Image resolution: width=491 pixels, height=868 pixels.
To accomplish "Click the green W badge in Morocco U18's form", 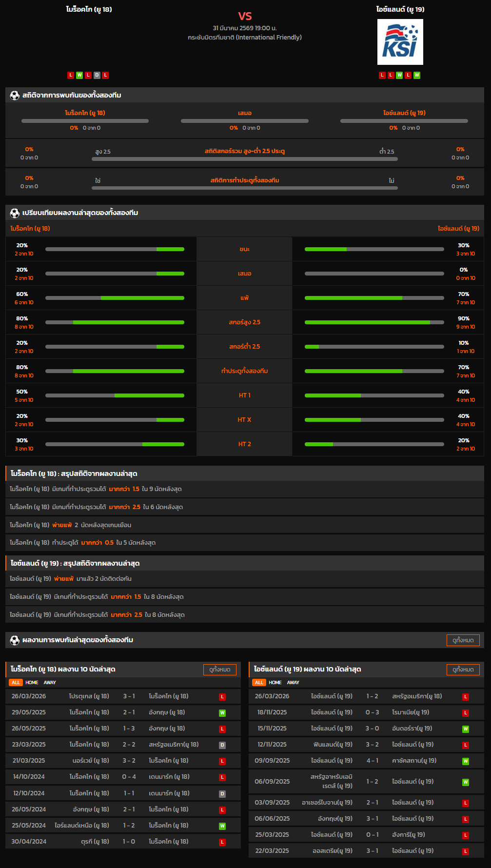I will coord(79,75).
